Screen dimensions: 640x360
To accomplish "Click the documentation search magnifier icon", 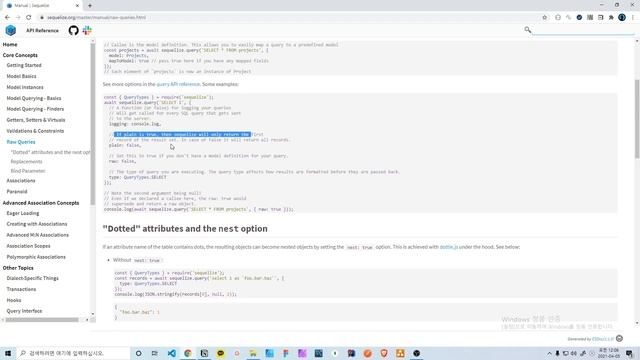I will click(x=528, y=29).
